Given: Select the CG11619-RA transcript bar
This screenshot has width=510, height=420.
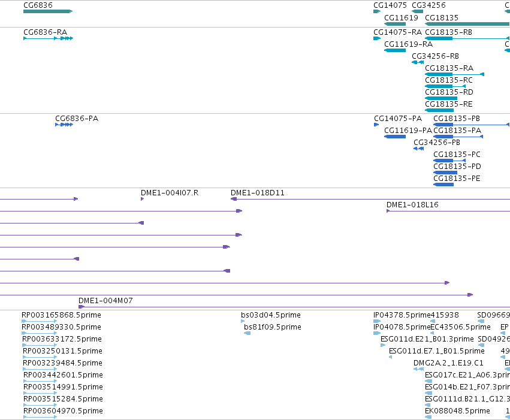Looking at the screenshot, I should click(x=395, y=50).
